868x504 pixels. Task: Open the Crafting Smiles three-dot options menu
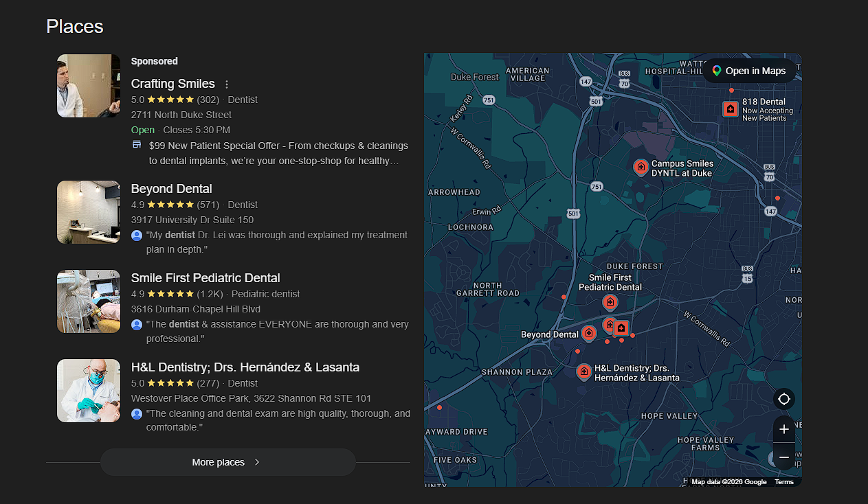(x=227, y=84)
